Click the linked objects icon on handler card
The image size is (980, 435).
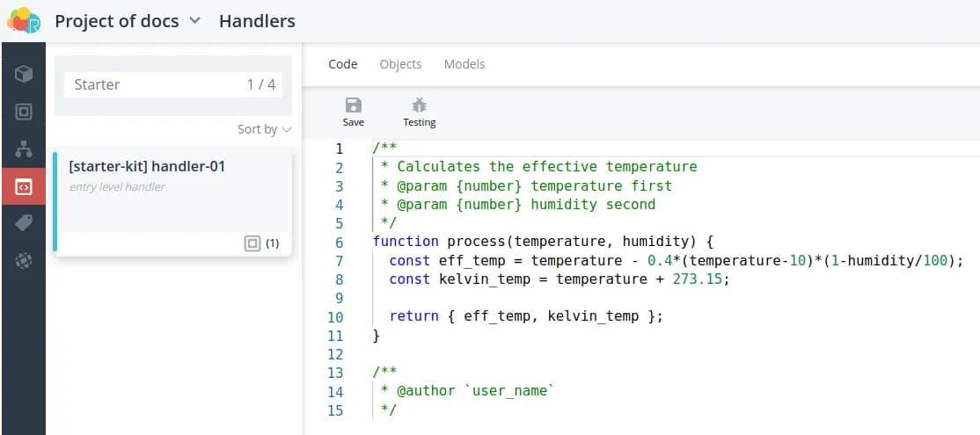[x=252, y=243]
